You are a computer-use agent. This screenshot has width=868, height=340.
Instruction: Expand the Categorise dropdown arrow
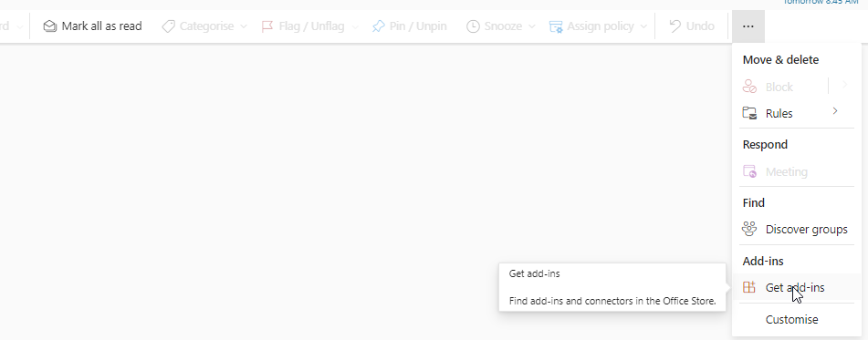click(244, 26)
